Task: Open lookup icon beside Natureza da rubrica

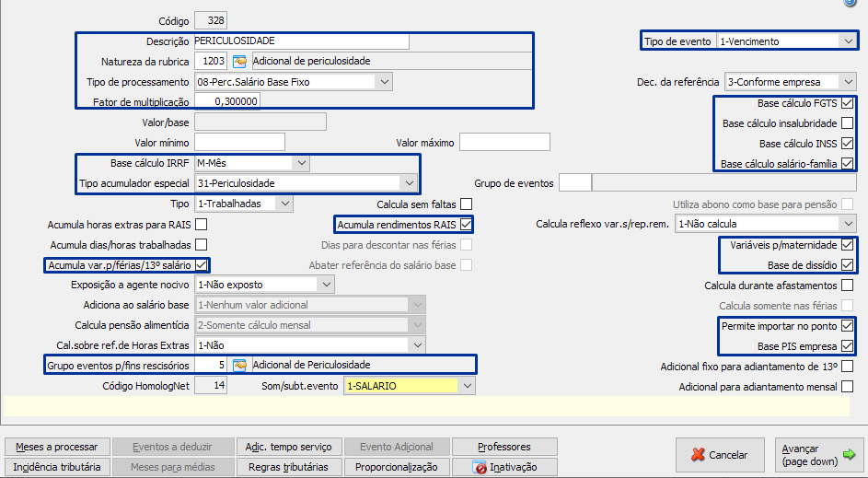Action: (x=239, y=62)
